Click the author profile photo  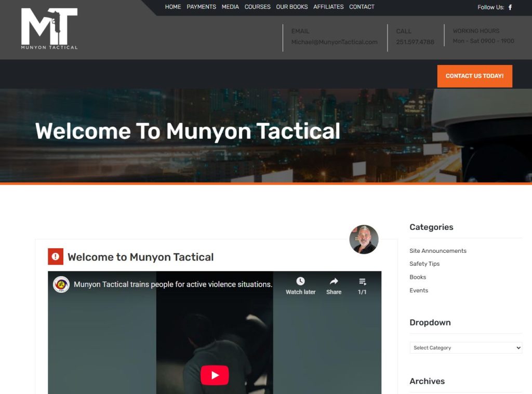(364, 239)
